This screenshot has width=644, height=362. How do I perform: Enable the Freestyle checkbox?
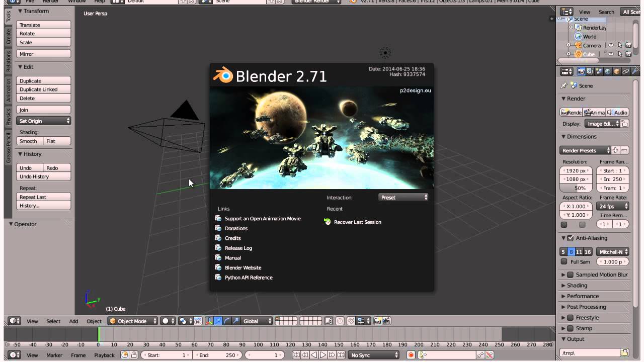[x=570, y=317]
